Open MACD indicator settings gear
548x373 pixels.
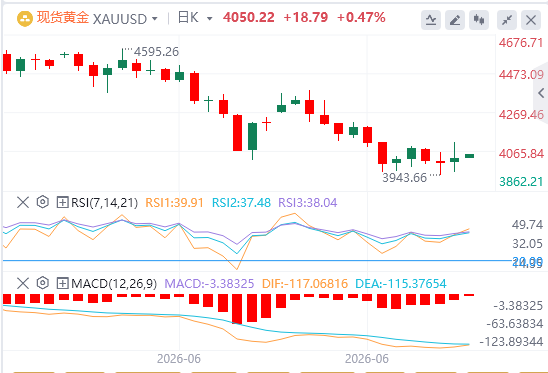(42, 283)
